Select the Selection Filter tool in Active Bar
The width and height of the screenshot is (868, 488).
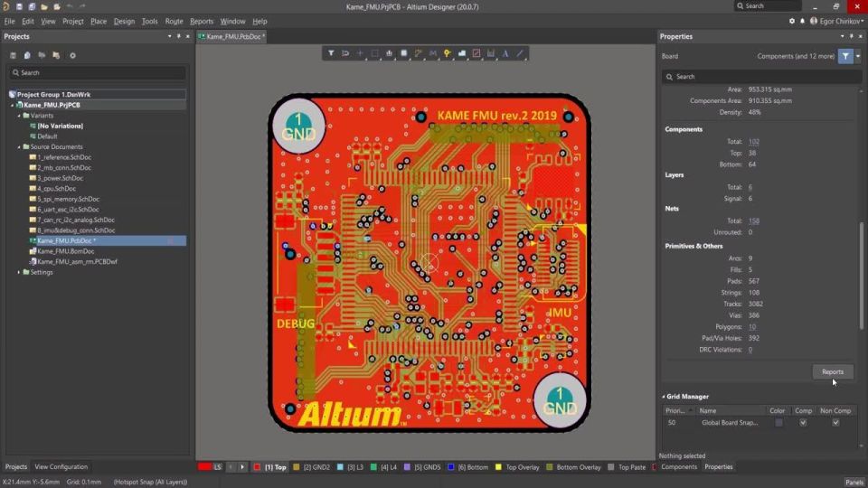331,53
